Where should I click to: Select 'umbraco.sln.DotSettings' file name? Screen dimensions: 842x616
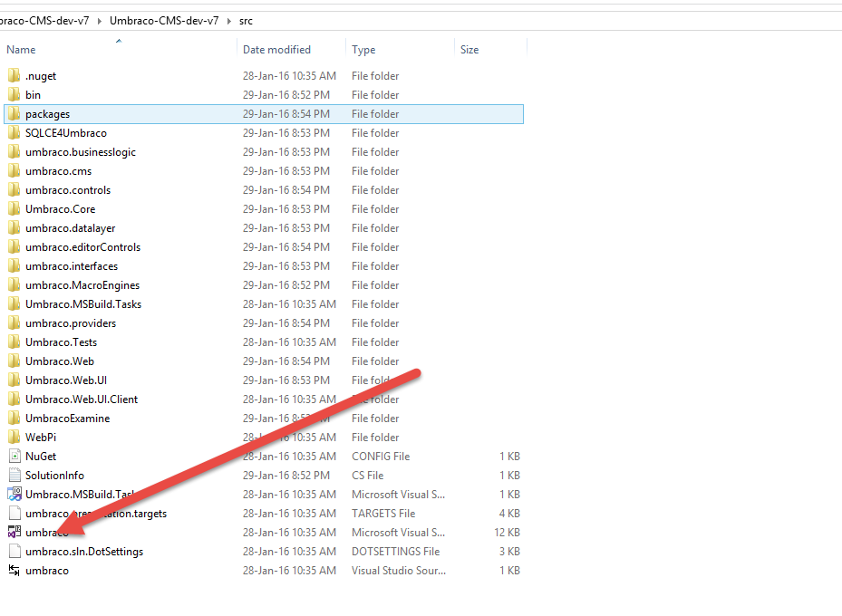pos(84,552)
